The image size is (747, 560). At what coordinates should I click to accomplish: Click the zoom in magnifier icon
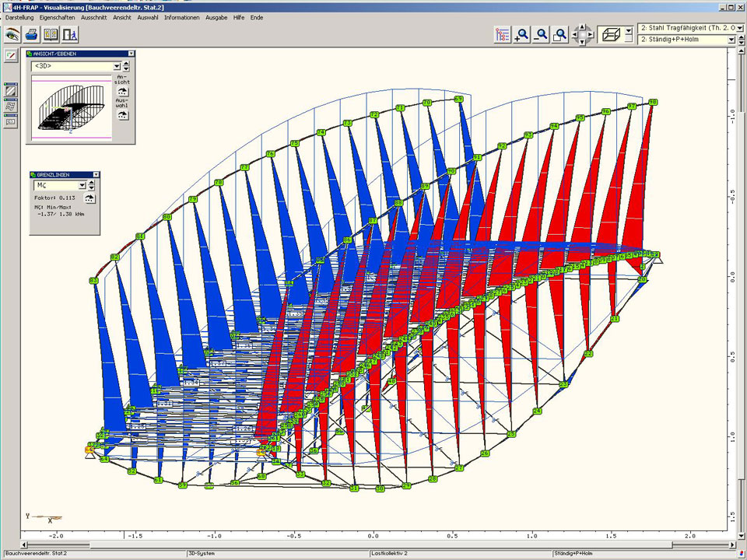522,34
